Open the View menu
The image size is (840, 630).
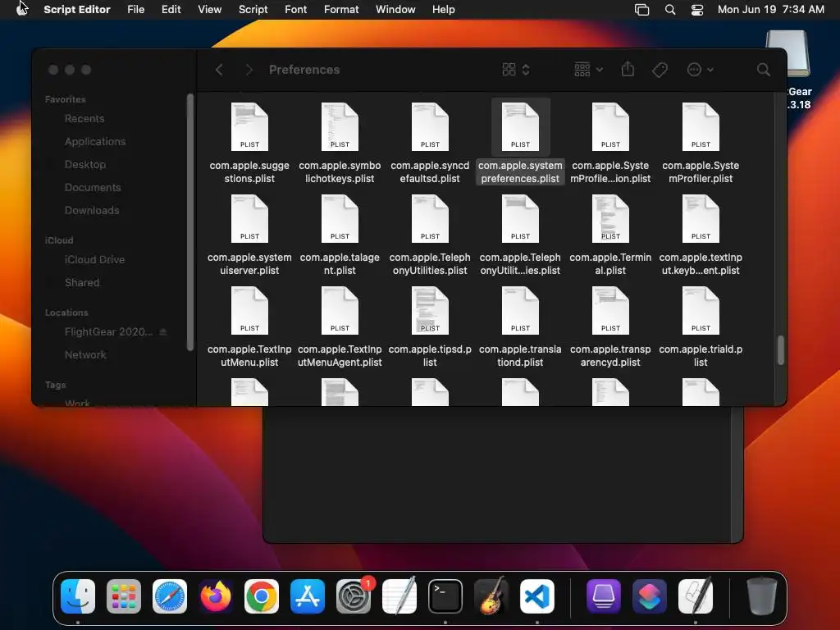[209, 9]
